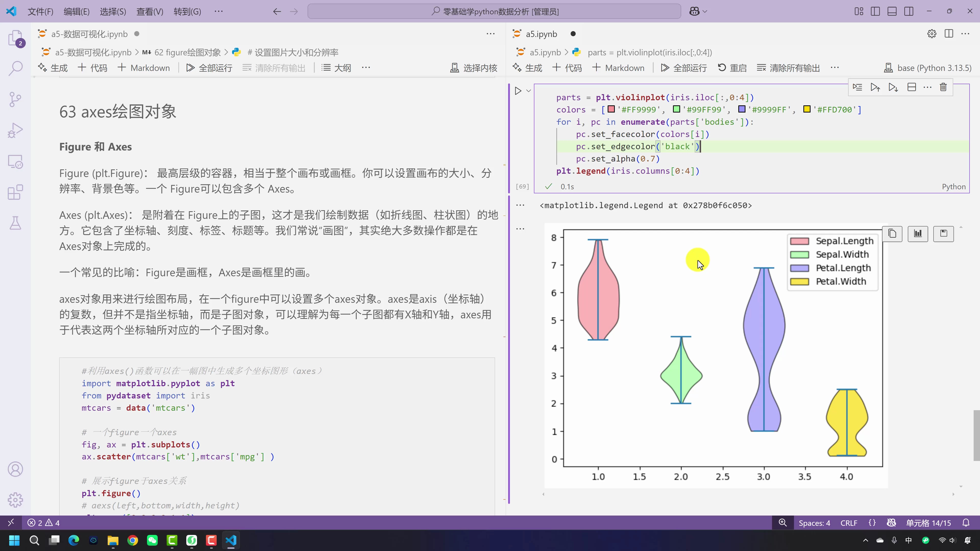
Task: Open the Remote Explorer view
Action: (16, 161)
